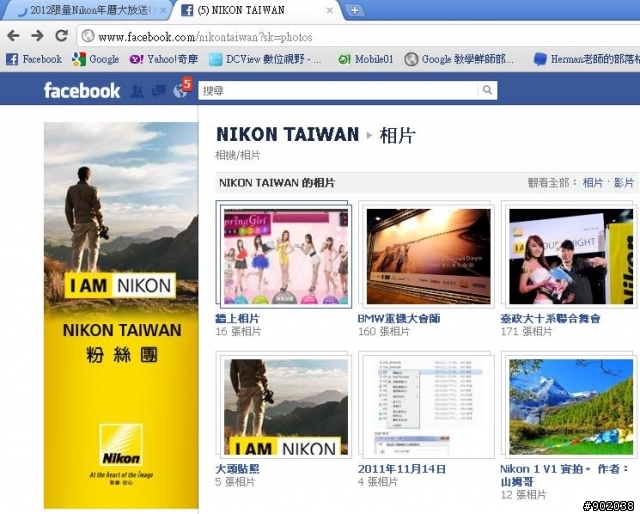Click the 搜尋 search field
Viewport: 640px width, 514px height.
point(338,90)
